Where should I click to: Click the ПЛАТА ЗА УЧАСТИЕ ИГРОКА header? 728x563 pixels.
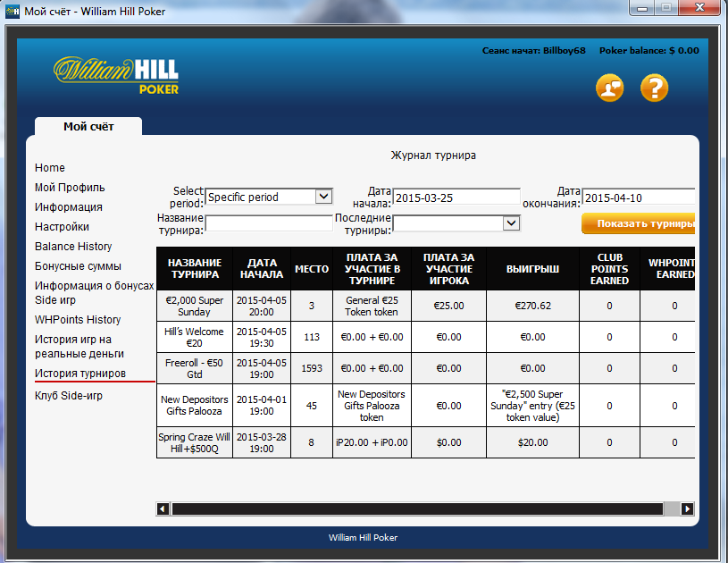tap(449, 268)
